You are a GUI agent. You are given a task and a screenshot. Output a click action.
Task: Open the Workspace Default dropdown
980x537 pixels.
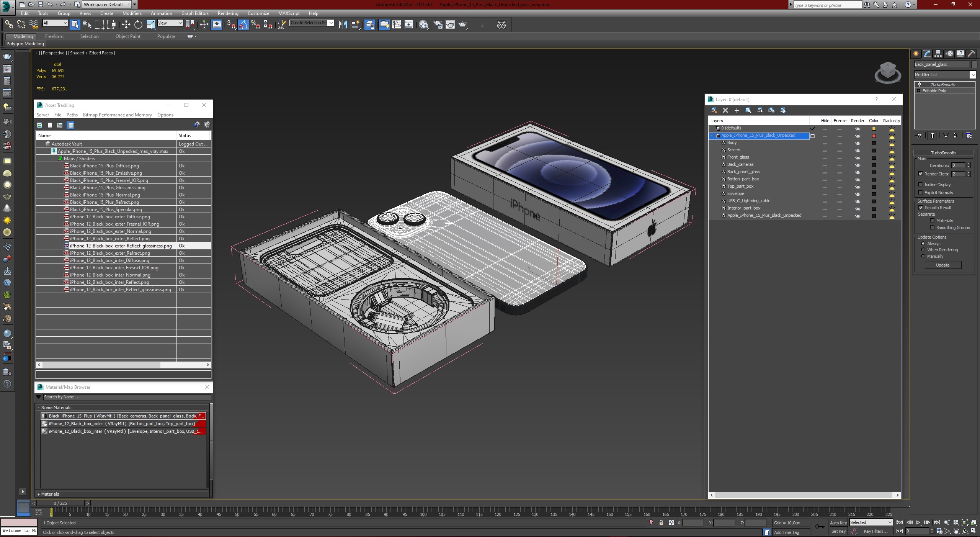pyautogui.click(x=129, y=5)
